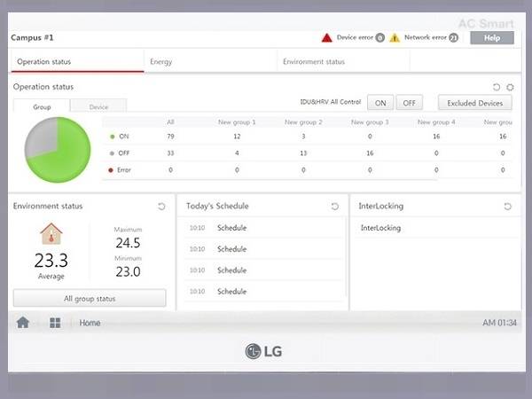The image size is (532, 399).
Task: Open the grid menu icon
Action: 55,323
